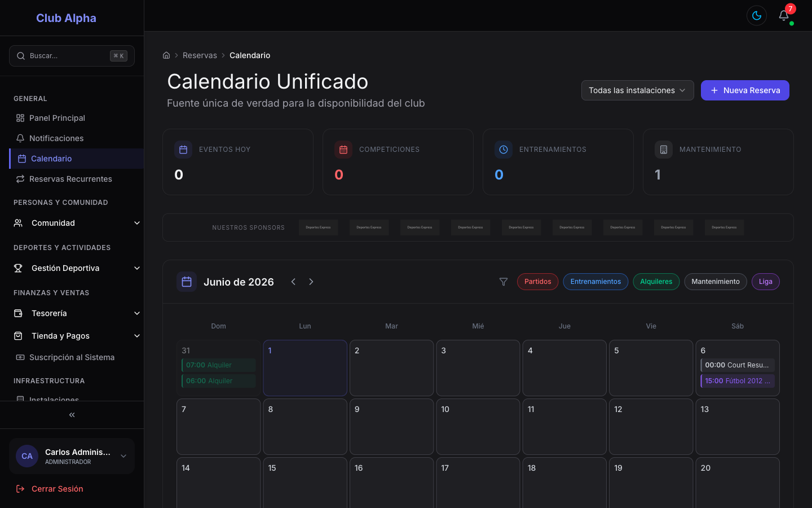Click the Competiciones card icon
812x508 pixels.
tap(343, 150)
